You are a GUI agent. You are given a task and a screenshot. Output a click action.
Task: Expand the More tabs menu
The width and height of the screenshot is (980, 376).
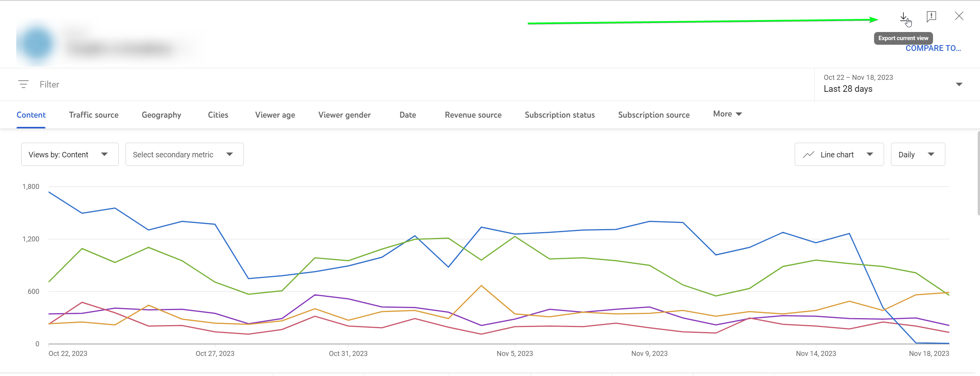[727, 114]
